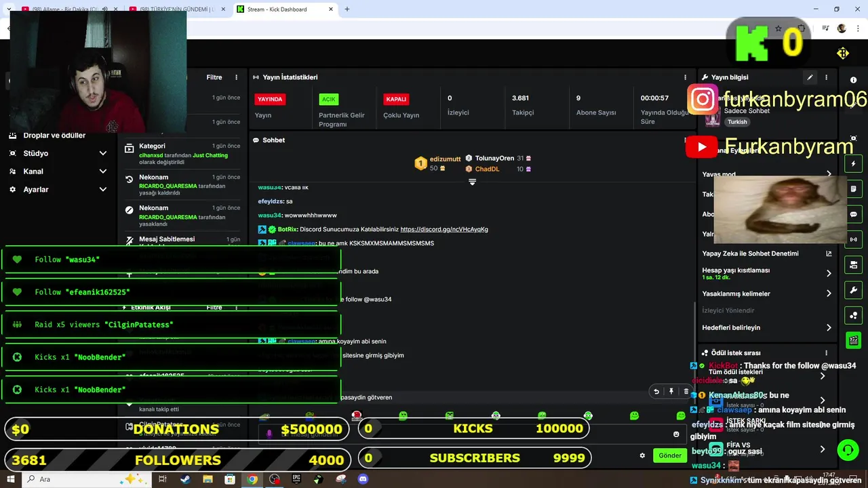Open a new browser tab
868x488 pixels.
click(347, 9)
